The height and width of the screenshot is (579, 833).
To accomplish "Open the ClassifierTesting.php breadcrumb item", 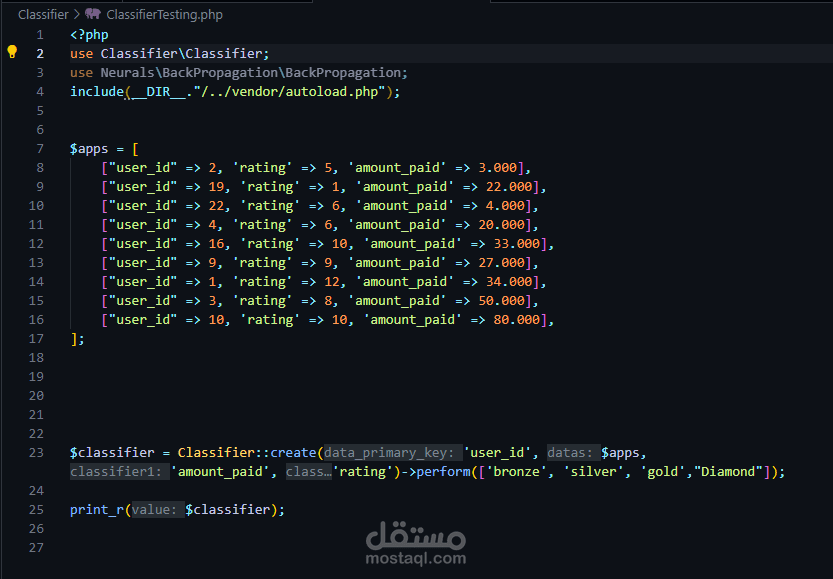I will (164, 14).
